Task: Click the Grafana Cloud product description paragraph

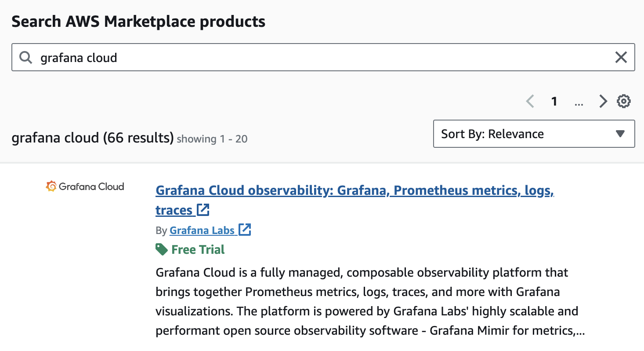Action: 370,301
